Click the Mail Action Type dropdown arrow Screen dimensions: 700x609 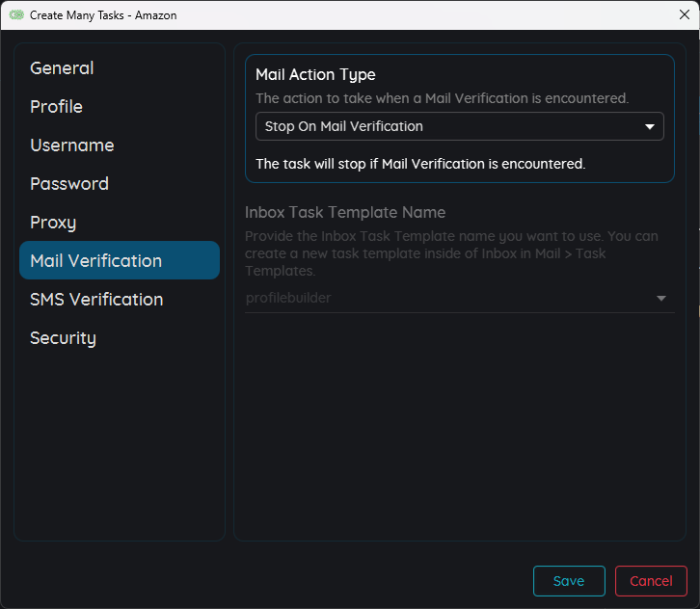(650, 126)
